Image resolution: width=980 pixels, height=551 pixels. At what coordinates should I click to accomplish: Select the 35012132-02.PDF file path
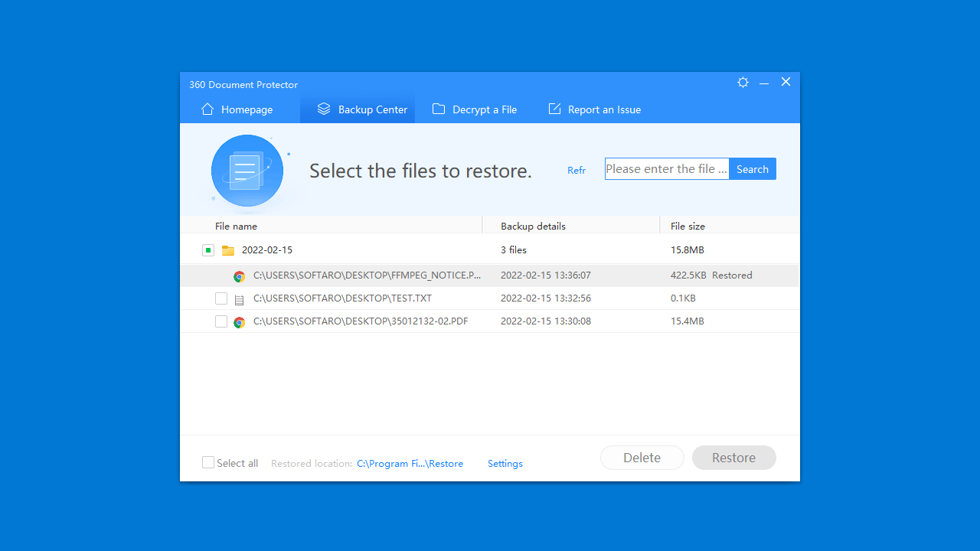pyautogui.click(x=361, y=321)
